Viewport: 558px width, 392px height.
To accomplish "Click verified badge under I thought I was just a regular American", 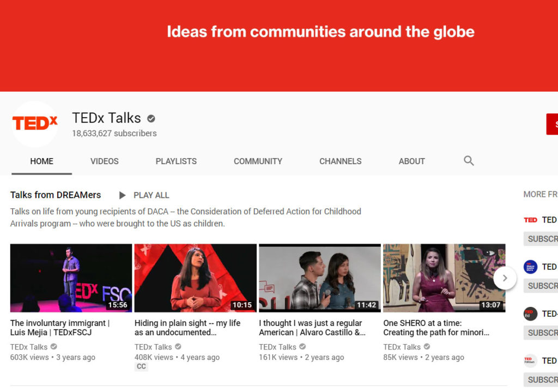I will coord(302,346).
